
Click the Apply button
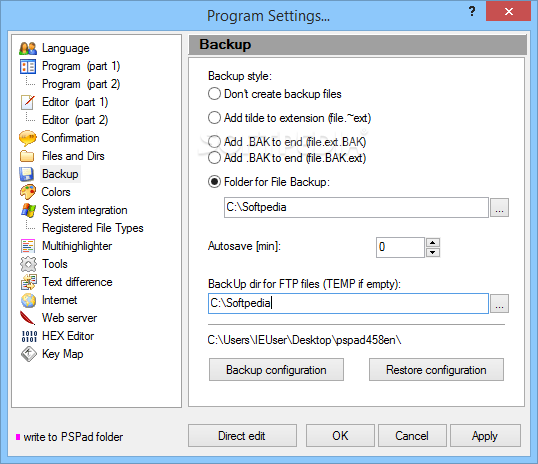click(x=485, y=436)
